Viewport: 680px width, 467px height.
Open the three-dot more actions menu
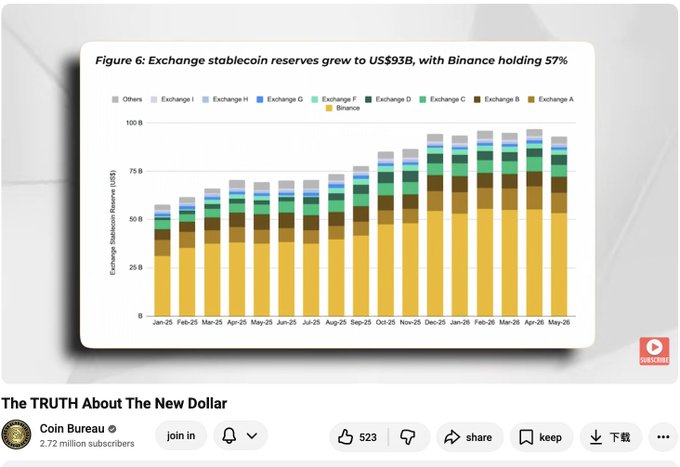pos(663,437)
